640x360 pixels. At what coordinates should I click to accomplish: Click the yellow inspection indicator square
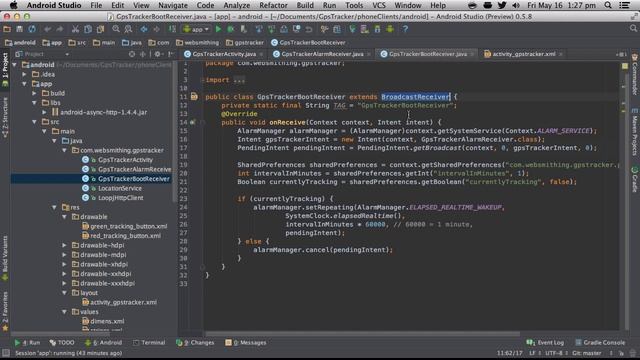pos(625,66)
